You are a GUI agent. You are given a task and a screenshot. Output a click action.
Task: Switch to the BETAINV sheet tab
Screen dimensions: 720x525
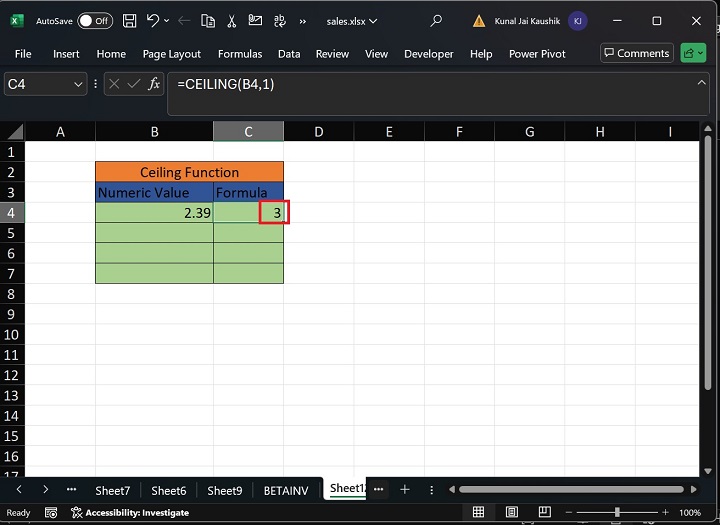point(286,491)
